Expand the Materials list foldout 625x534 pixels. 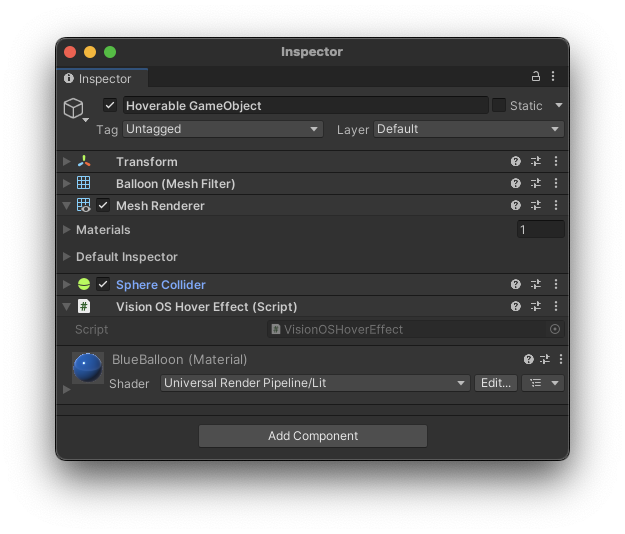(x=67, y=230)
